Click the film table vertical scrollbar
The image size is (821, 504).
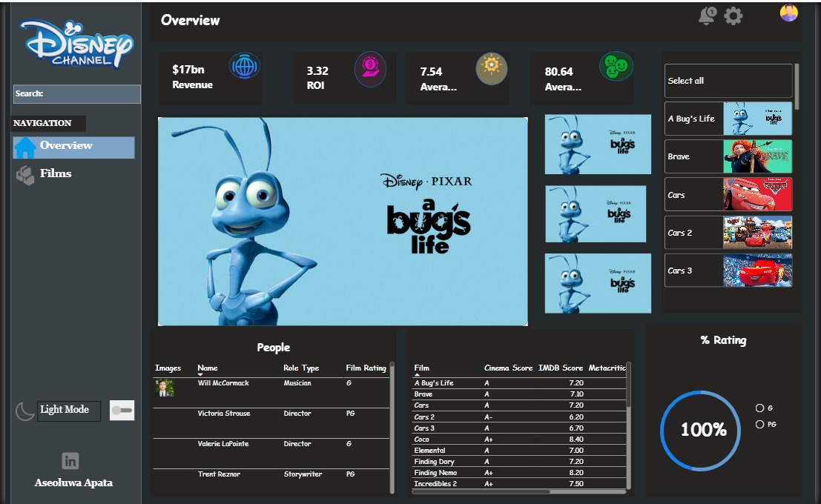click(x=628, y=385)
